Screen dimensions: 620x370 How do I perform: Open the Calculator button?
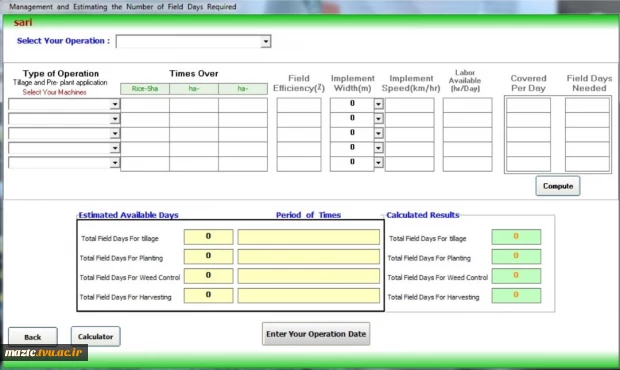click(x=95, y=336)
